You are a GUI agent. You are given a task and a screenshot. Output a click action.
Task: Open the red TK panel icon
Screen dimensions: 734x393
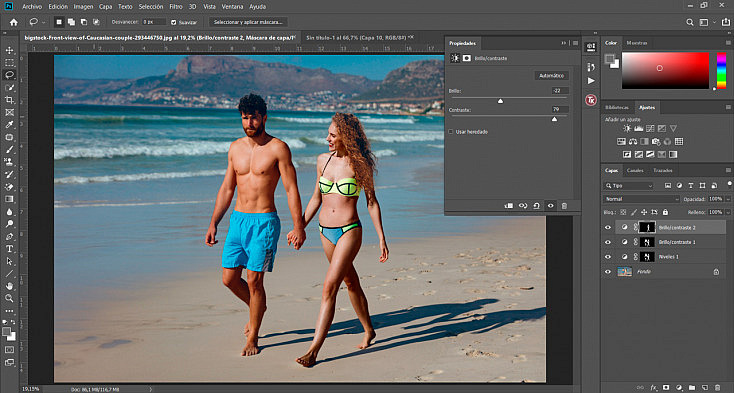click(591, 100)
